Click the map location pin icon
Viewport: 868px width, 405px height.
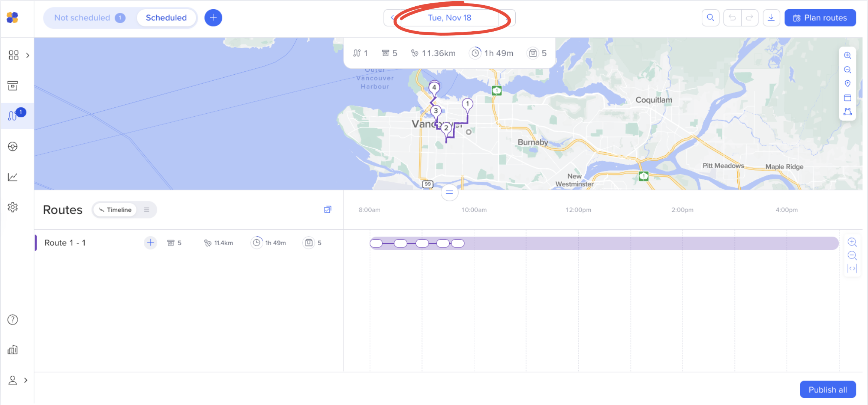point(848,84)
